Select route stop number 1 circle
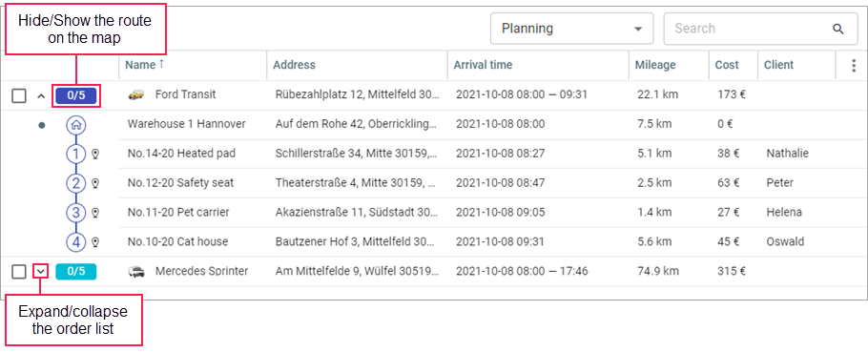The width and height of the screenshot is (868, 352). (x=75, y=154)
